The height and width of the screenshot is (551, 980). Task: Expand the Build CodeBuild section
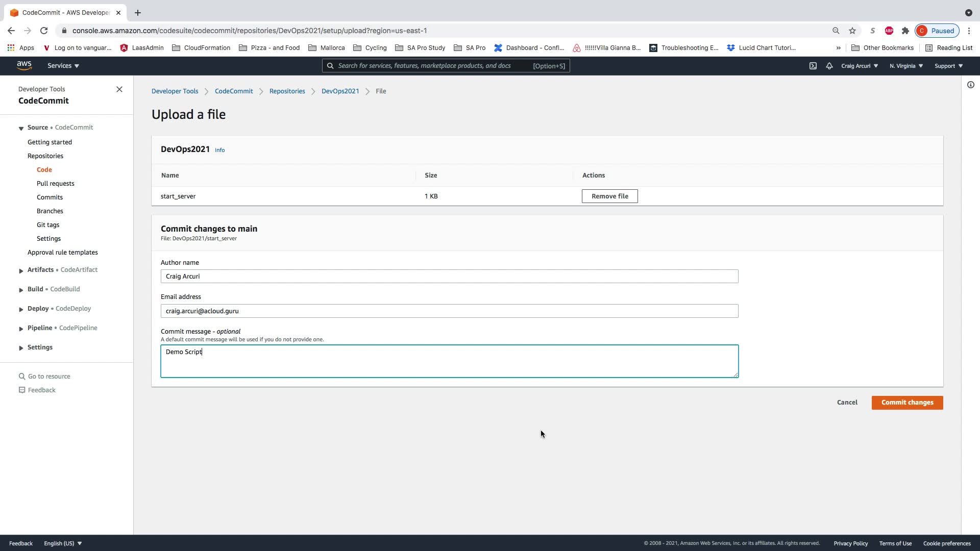point(21,290)
